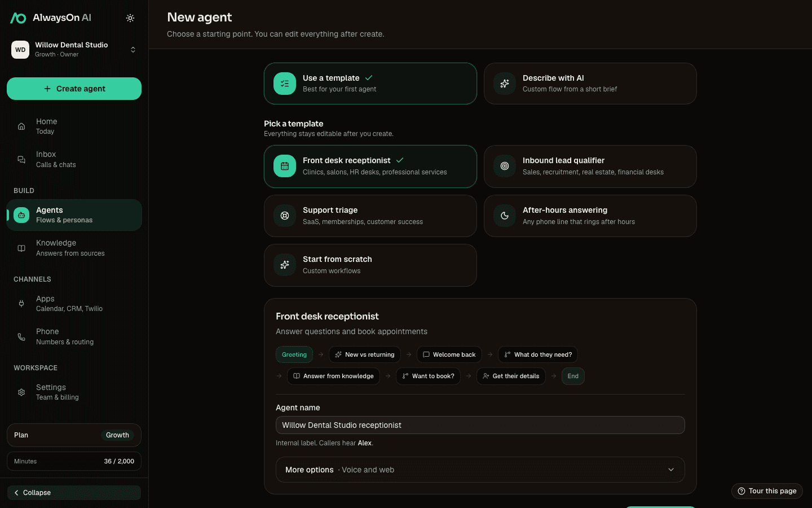
Task: Open Apps channel integrations
Action: (74, 304)
